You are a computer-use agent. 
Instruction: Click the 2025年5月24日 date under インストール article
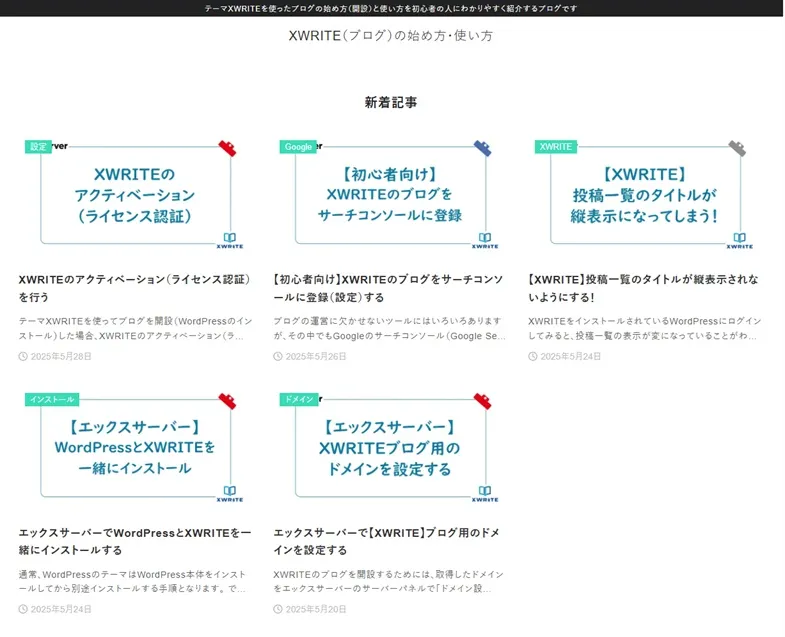(61, 609)
